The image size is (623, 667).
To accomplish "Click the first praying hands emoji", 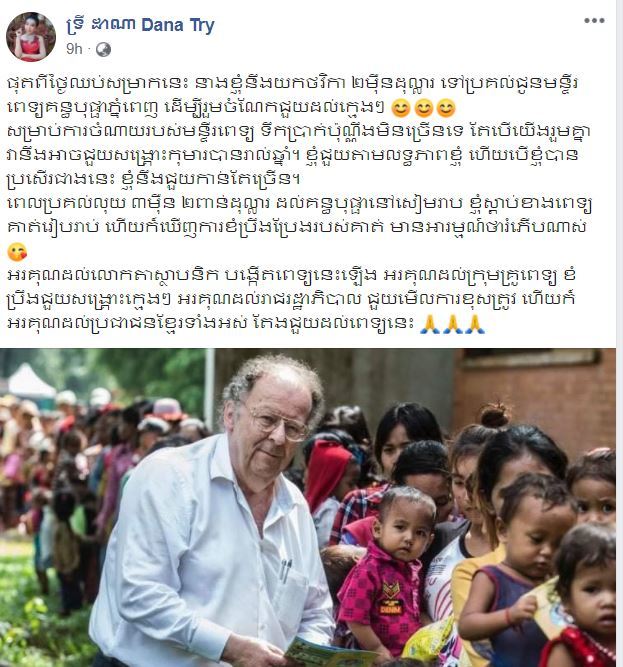I will pyautogui.click(x=430, y=325).
